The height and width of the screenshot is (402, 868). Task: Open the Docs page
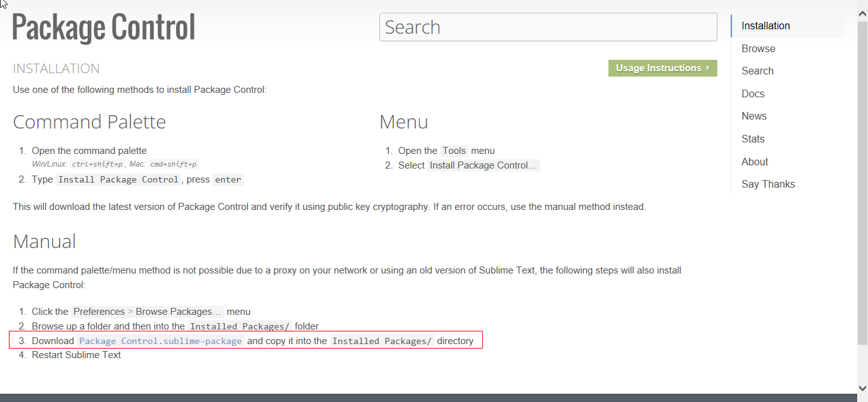[753, 94]
